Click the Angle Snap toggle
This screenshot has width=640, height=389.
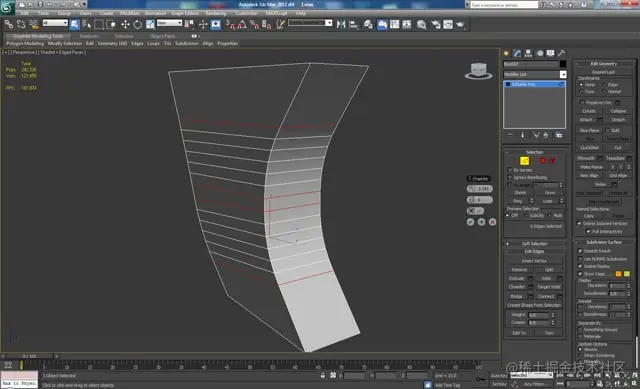click(x=242, y=24)
